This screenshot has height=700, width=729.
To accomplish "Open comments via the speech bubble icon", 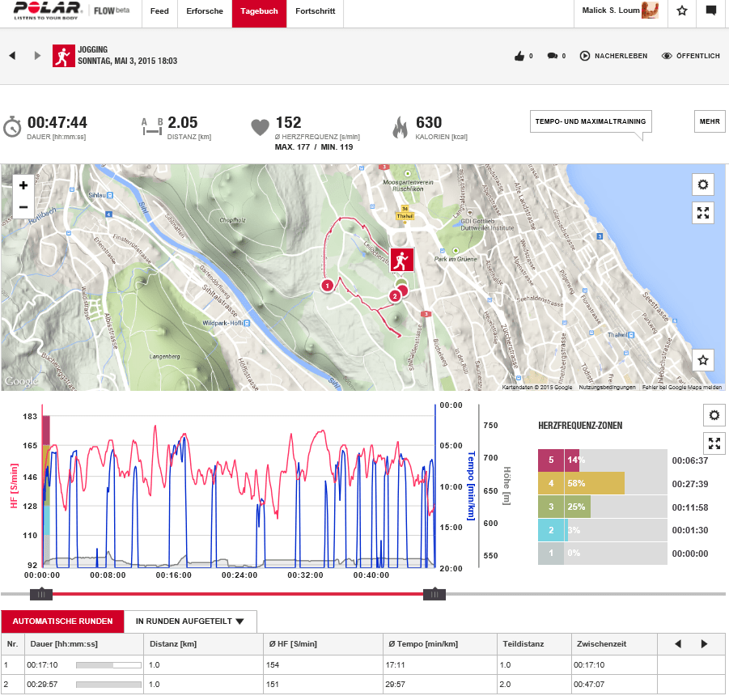I will 552,56.
